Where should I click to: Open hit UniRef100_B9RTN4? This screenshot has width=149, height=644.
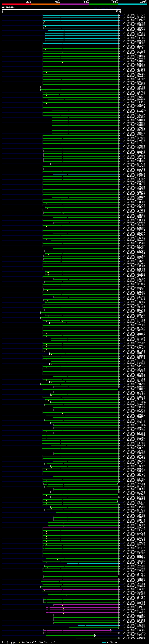point(133,356)
